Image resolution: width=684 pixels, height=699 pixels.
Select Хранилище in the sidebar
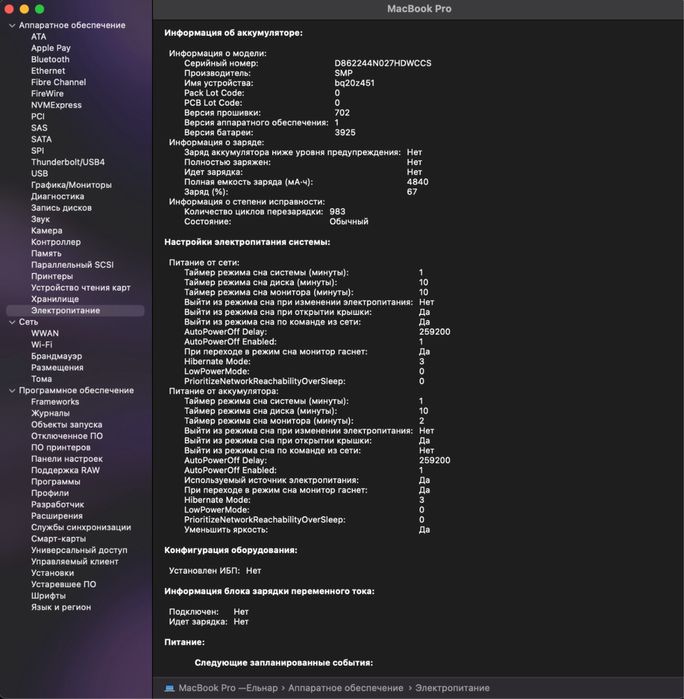[x=55, y=299]
